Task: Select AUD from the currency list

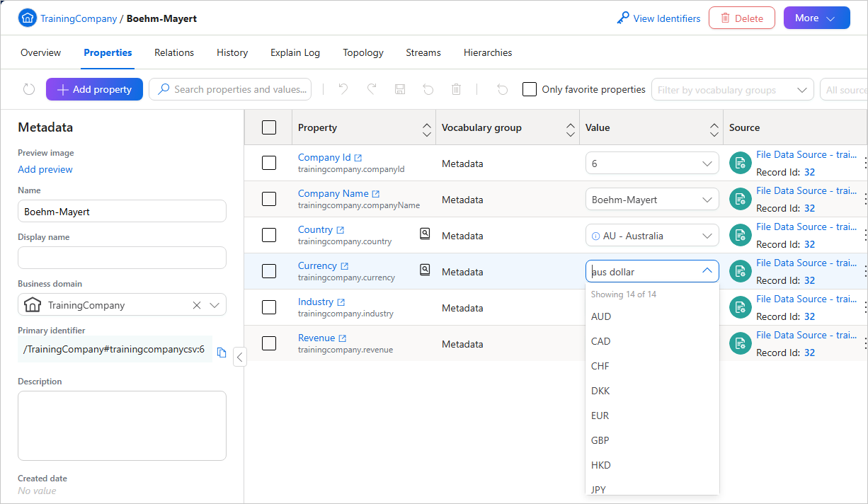Action: pyautogui.click(x=601, y=316)
